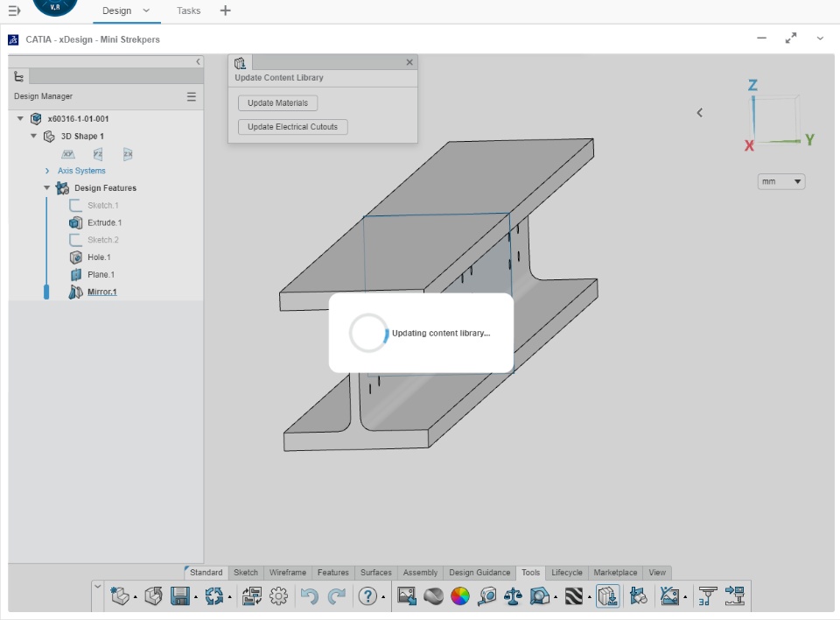Click the Update Content Library toolbar icon
The height and width of the screenshot is (620, 840).
607,595
